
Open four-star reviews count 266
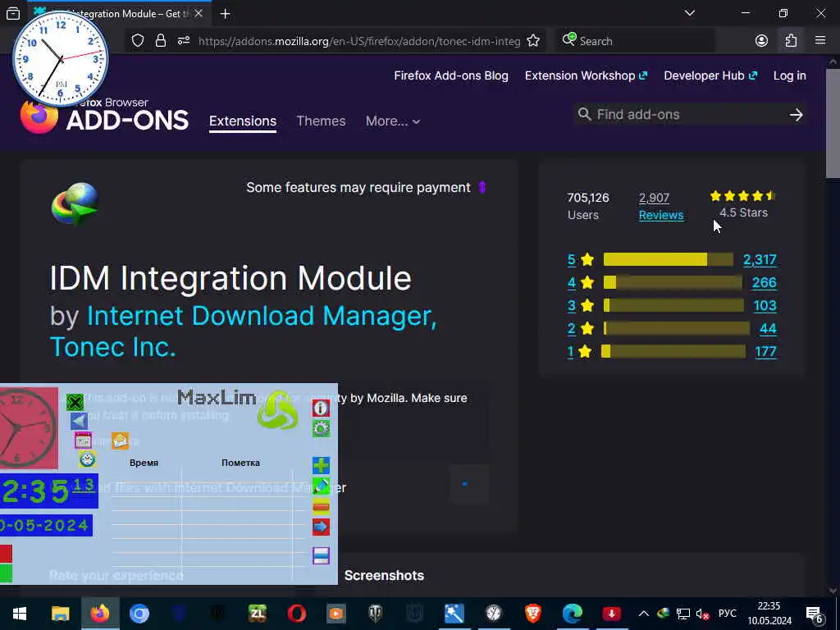coord(764,282)
